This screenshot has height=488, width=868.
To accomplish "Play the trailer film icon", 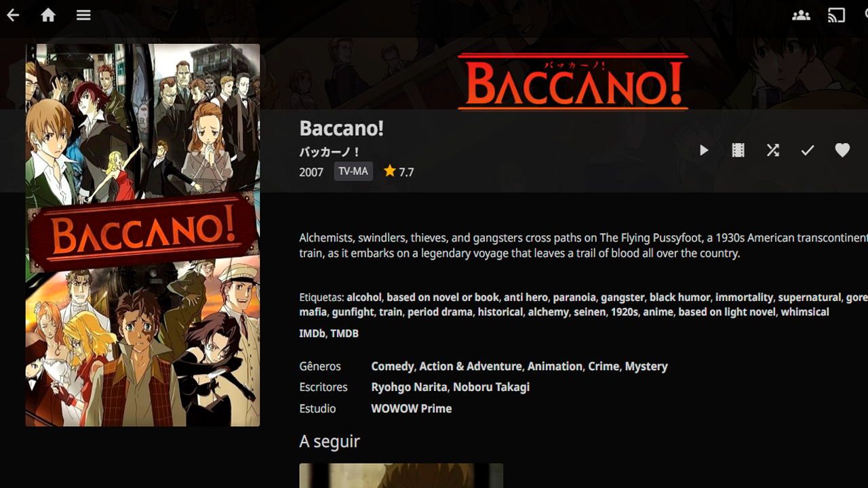I will click(x=738, y=150).
